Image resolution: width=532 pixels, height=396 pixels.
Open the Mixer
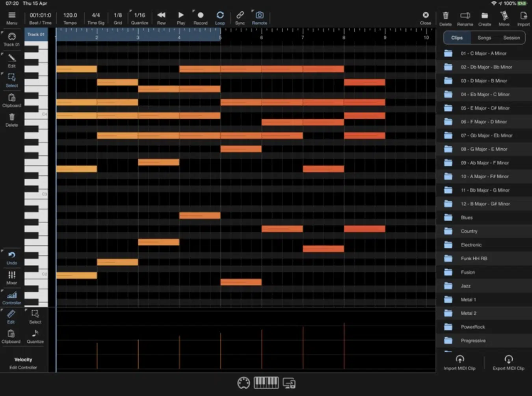(12, 278)
